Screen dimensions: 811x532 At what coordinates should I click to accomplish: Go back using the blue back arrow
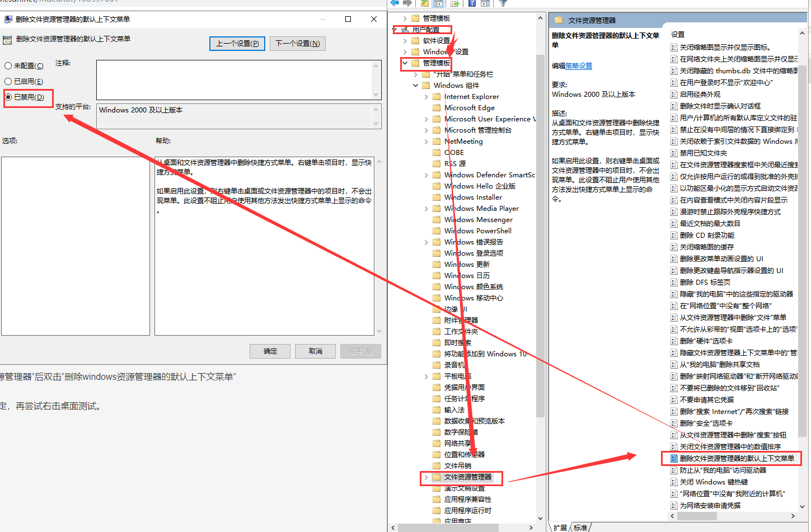(x=395, y=3)
